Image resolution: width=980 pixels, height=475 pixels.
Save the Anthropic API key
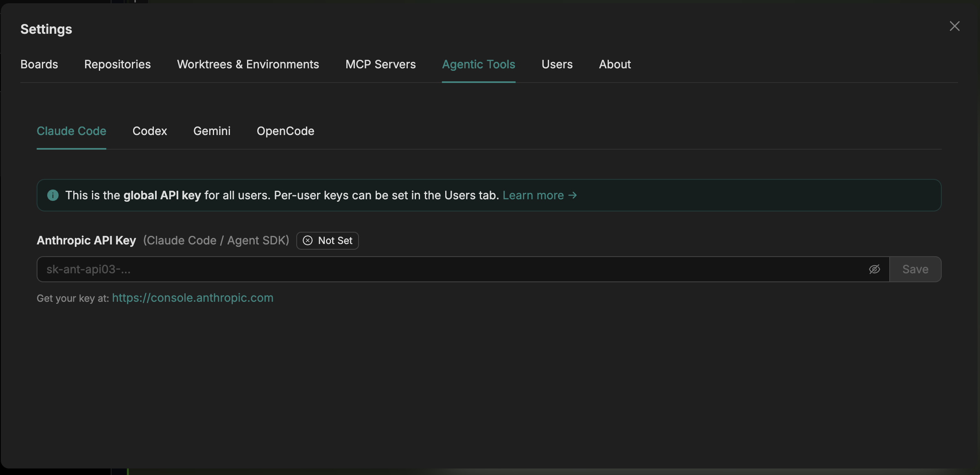click(x=916, y=269)
